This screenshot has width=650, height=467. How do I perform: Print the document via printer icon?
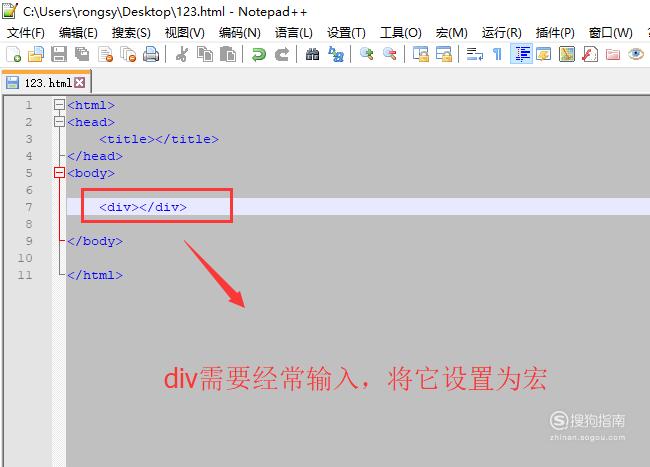(151, 54)
